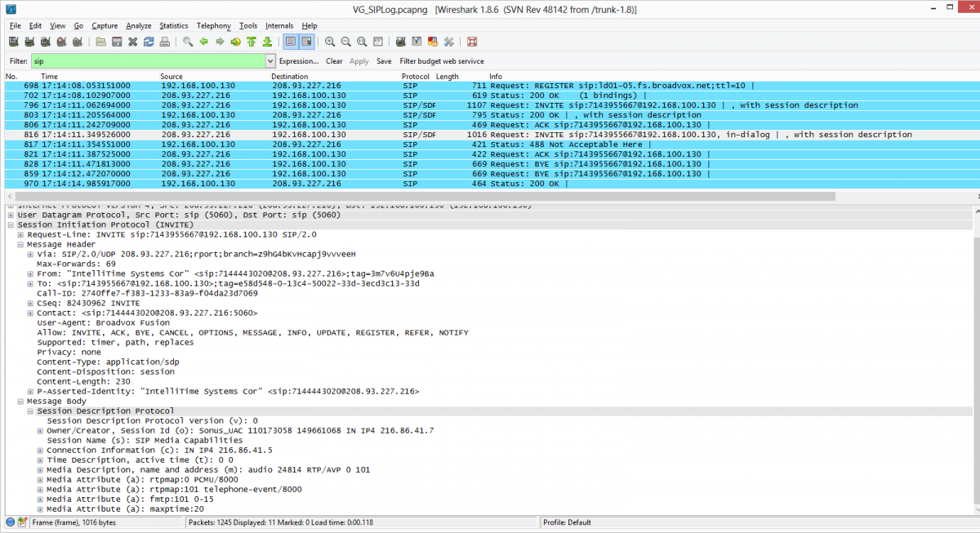This screenshot has height=533, width=980.
Task: Open the Statistics menu
Action: click(x=174, y=26)
